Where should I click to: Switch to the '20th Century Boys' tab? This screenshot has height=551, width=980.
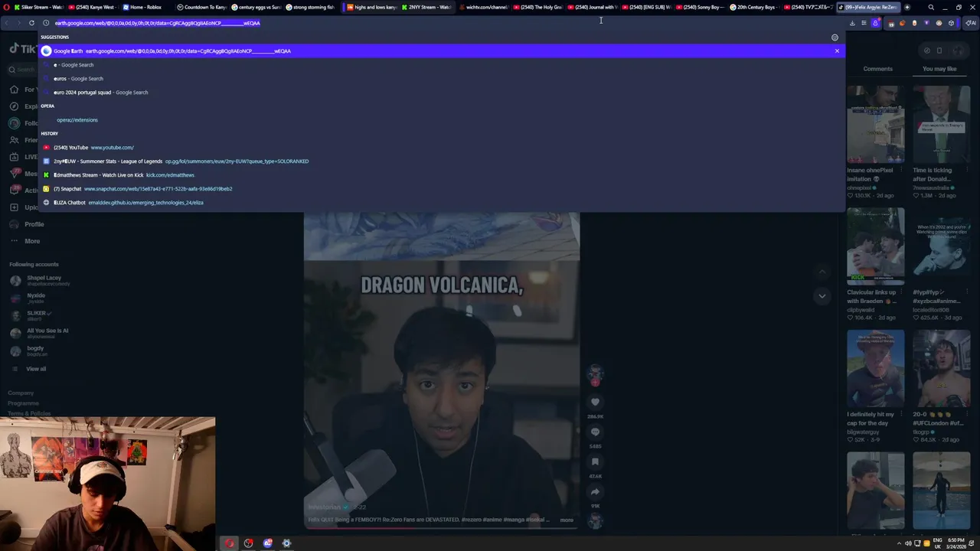pyautogui.click(x=753, y=7)
